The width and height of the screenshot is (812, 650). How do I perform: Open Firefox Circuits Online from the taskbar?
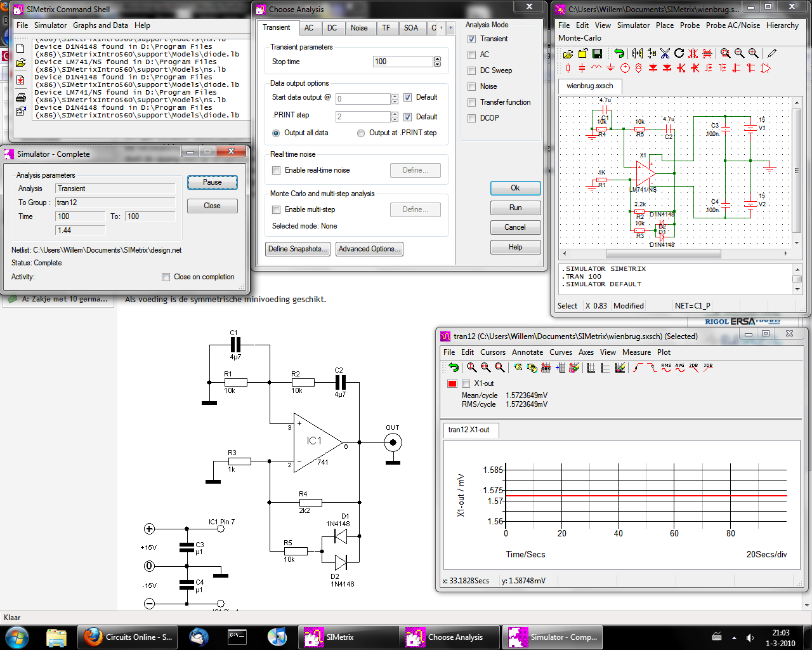click(129, 637)
